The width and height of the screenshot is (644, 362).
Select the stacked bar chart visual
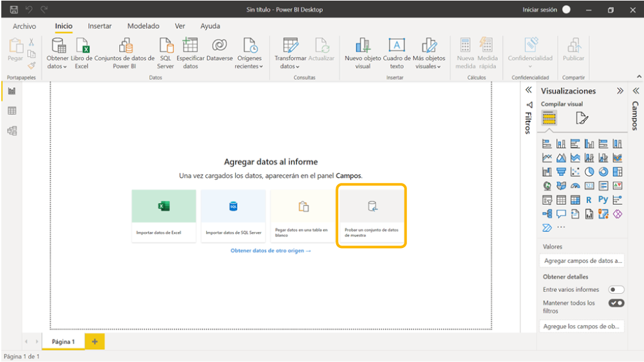(x=547, y=144)
